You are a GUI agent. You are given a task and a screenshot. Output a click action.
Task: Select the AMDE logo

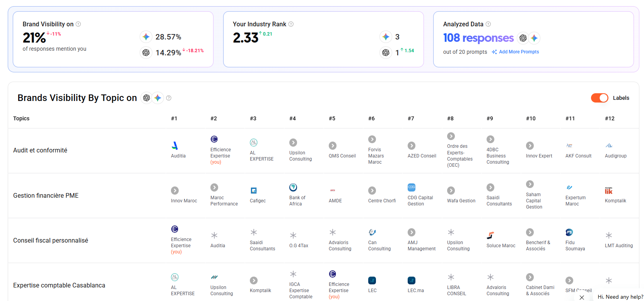333,190
